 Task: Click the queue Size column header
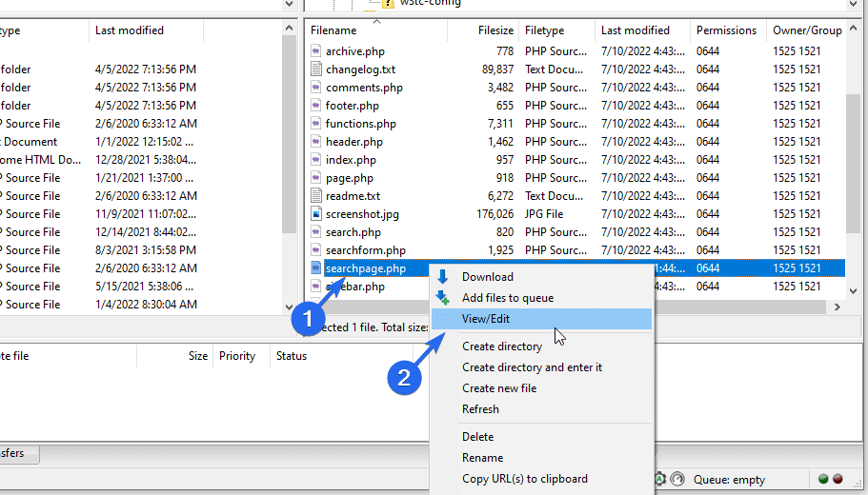click(x=174, y=356)
